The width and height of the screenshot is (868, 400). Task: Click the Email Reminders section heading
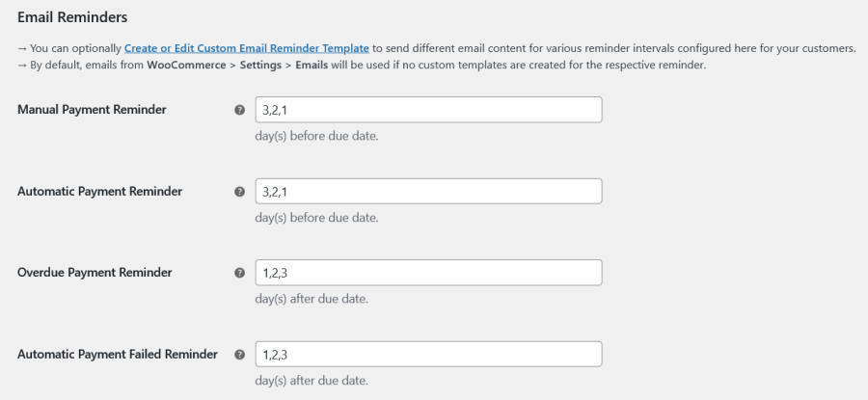point(72,17)
